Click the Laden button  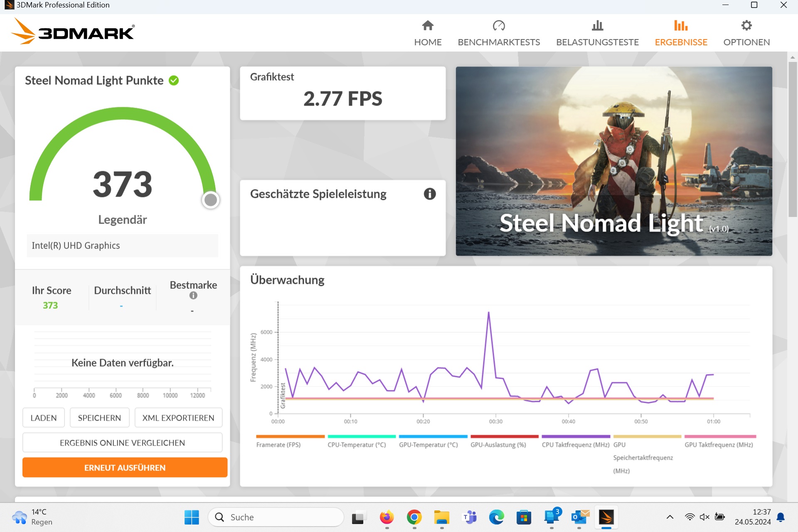[x=44, y=418]
